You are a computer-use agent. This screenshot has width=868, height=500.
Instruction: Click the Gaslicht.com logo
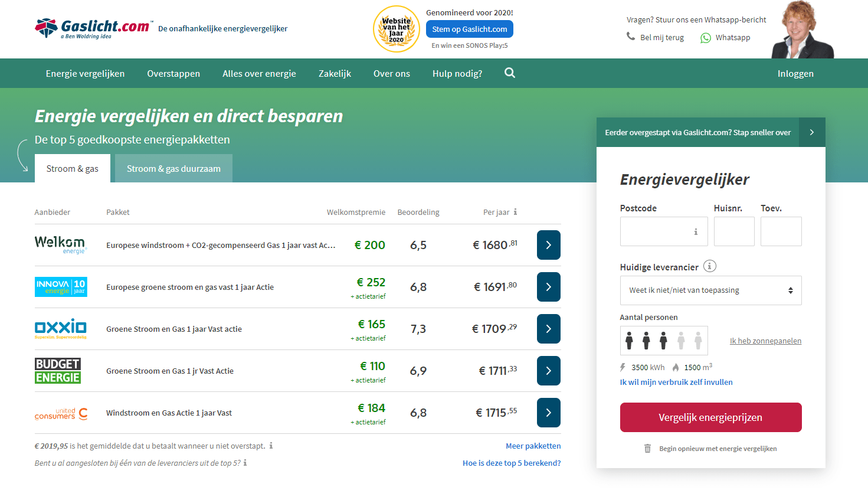coord(93,28)
